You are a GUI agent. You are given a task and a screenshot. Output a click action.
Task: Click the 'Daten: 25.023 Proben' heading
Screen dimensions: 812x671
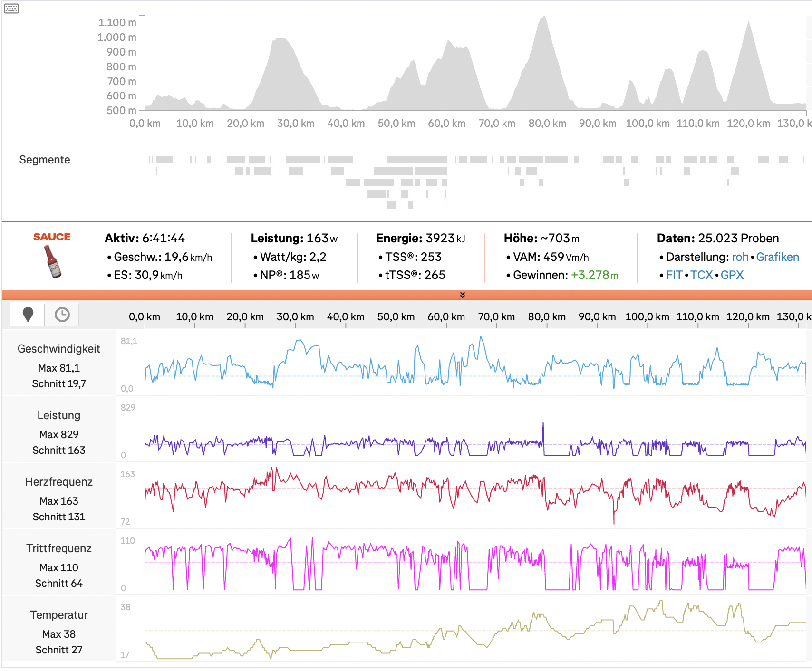(718, 238)
